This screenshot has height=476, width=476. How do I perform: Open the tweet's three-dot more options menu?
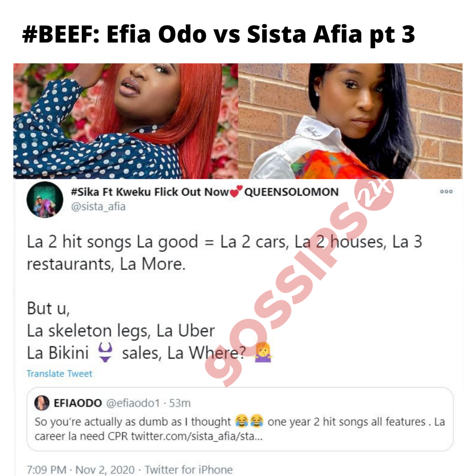[x=446, y=192]
